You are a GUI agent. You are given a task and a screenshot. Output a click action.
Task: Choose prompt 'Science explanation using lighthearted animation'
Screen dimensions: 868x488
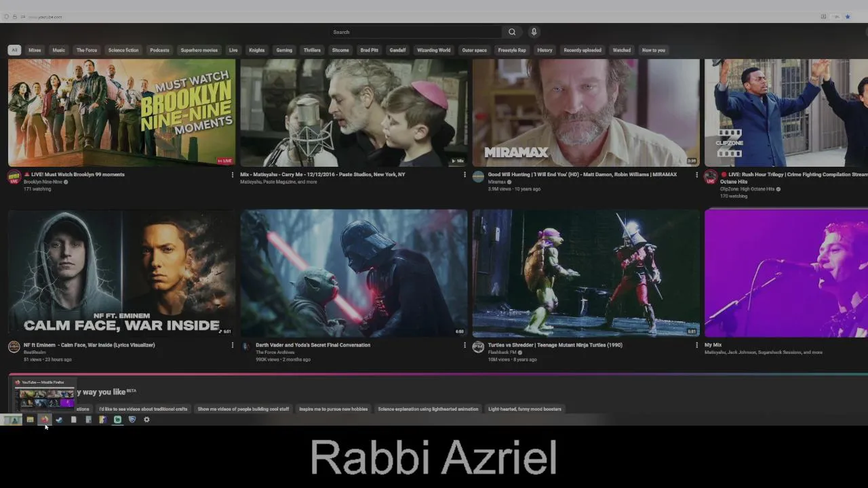pyautogui.click(x=428, y=409)
